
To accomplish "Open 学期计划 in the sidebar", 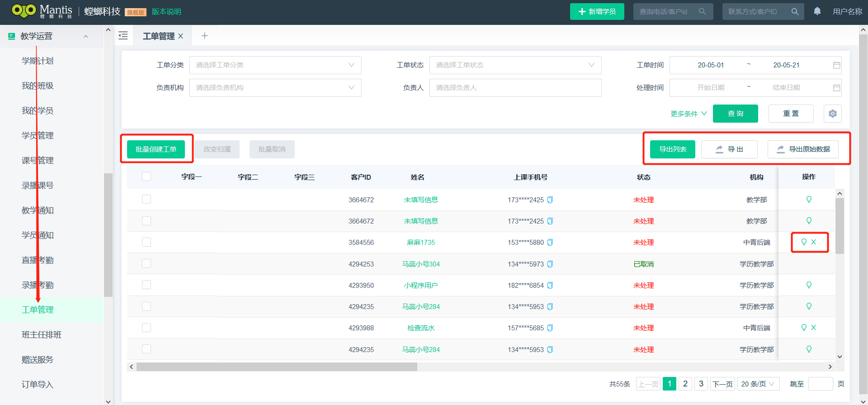I will (x=38, y=61).
